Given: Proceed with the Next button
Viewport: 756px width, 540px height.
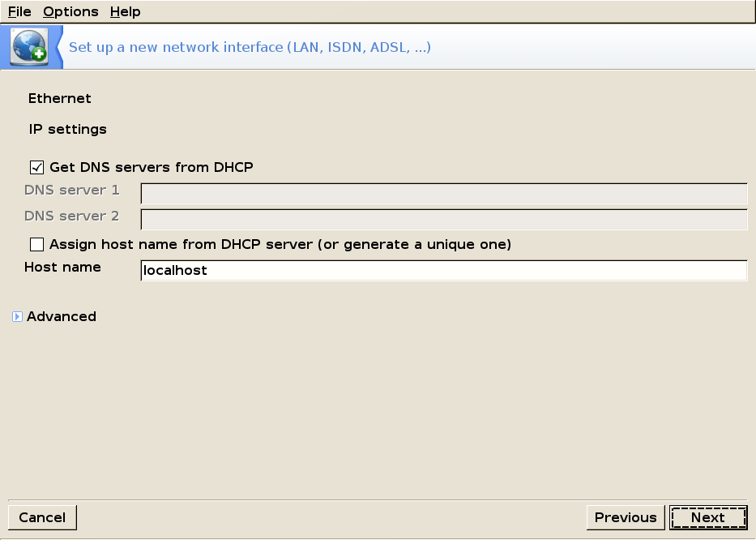Looking at the screenshot, I should point(708,517).
